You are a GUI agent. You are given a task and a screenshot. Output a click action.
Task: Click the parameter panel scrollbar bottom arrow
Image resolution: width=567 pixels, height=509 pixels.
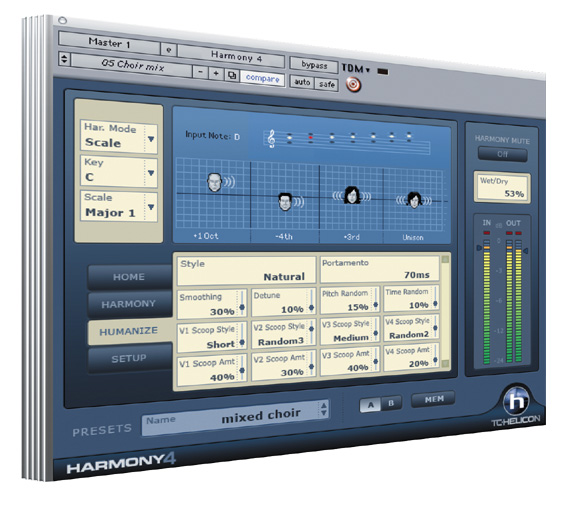coord(446,364)
